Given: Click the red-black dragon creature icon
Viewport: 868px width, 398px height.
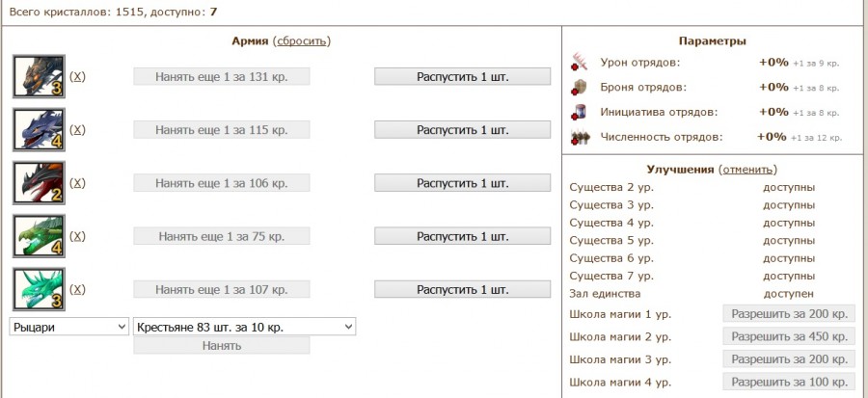Looking at the screenshot, I should 39,183.
